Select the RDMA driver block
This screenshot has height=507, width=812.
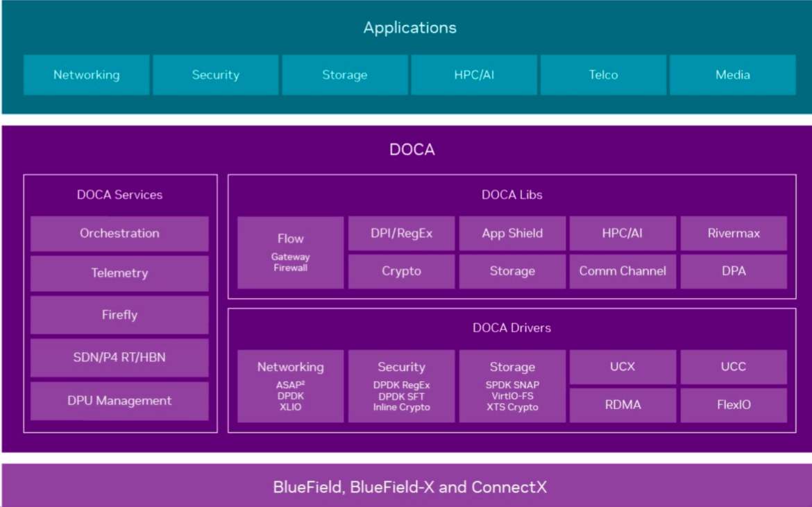click(623, 405)
